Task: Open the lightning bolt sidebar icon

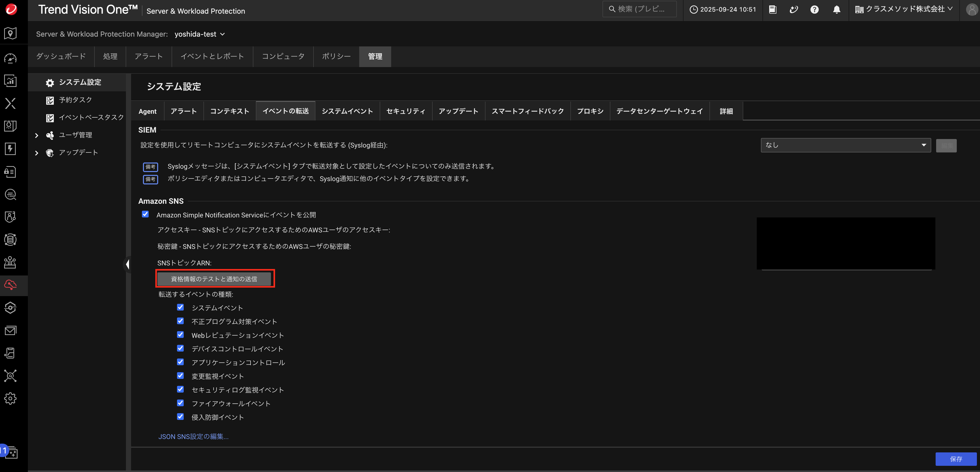Action: point(10,149)
